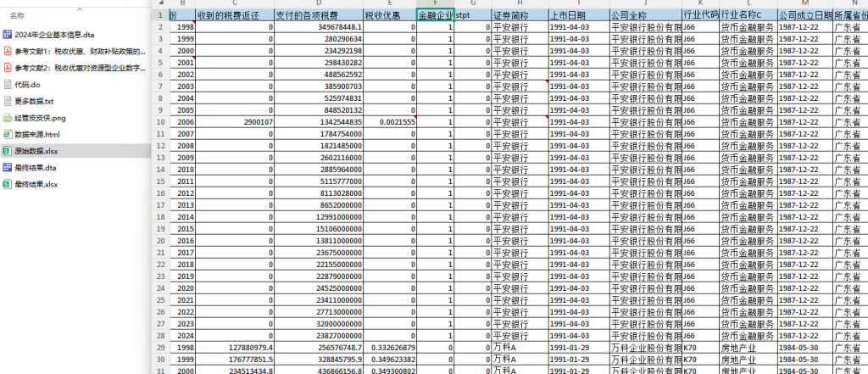Click header cell 支付的各项税费
The width and height of the screenshot is (868, 374).
pyautogui.click(x=319, y=15)
